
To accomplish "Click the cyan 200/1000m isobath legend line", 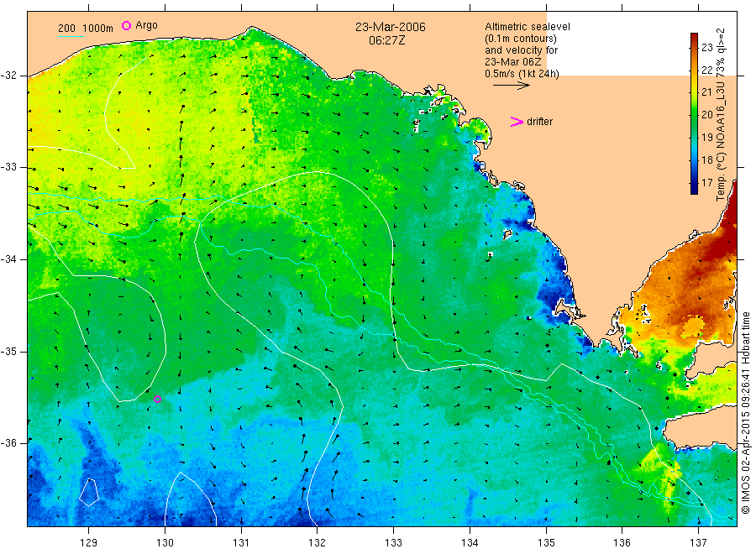I will point(71,36).
